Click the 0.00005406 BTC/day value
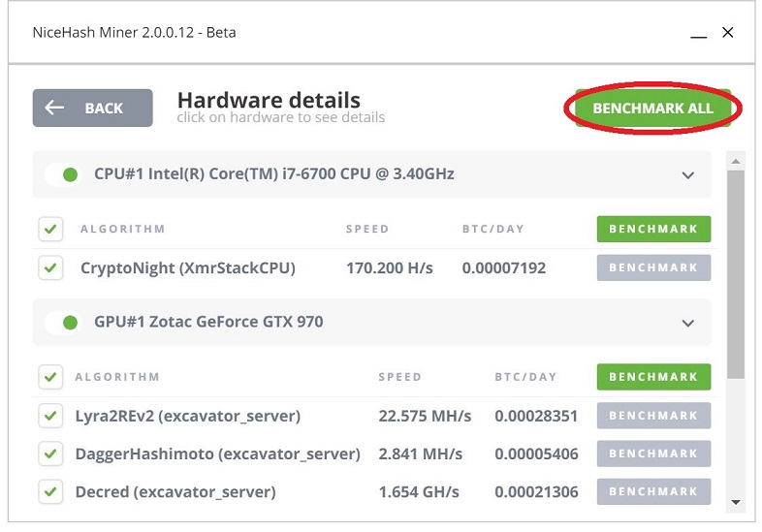The height and width of the screenshot is (532, 762). 536,454
